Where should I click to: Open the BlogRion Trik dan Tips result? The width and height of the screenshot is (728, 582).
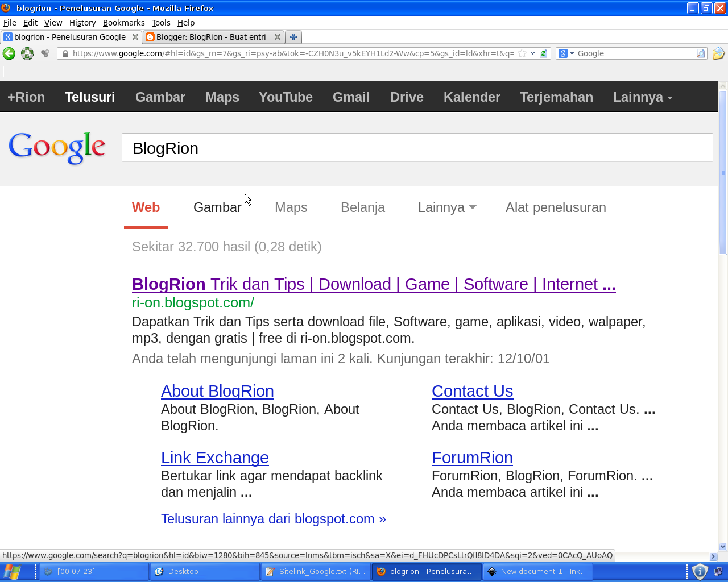coord(374,284)
